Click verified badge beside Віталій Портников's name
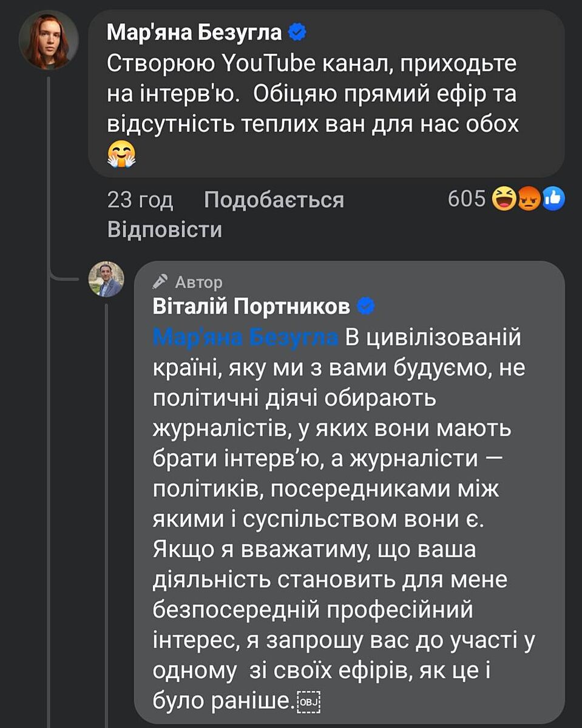 [365, 308]
